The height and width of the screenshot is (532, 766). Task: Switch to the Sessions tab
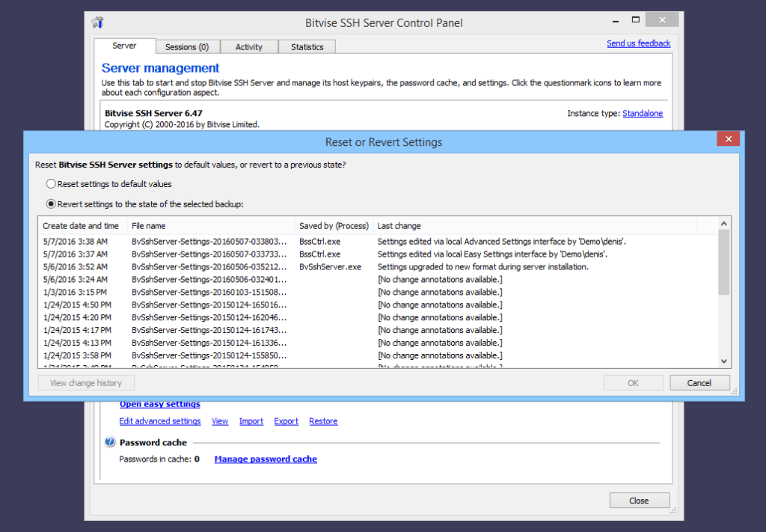[x=187, y=46]
